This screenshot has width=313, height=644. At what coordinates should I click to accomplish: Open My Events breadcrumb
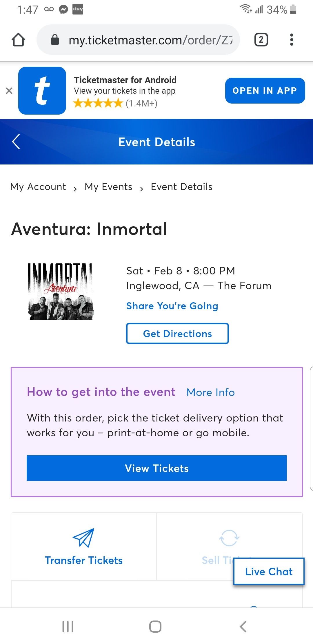point(108,187)
